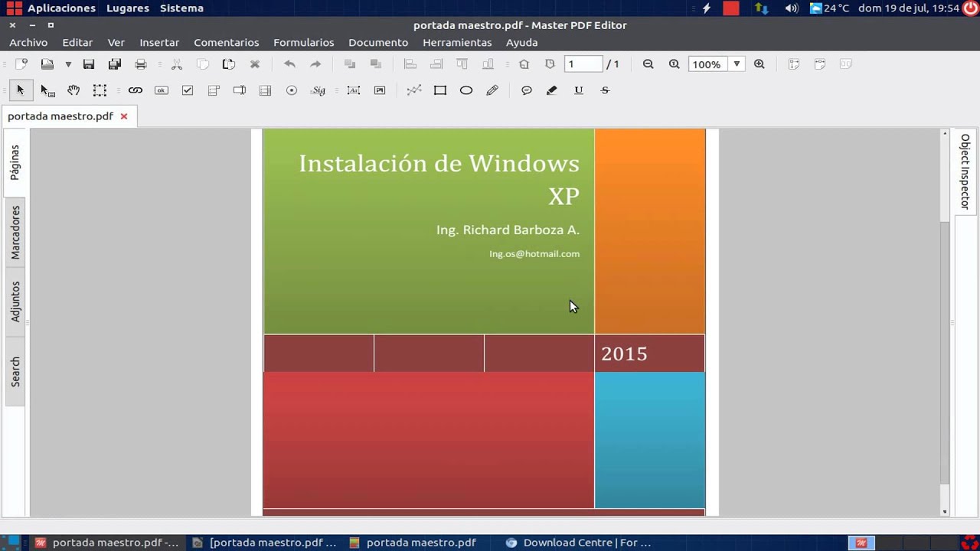Screen dimensions: 980x551
Task: Click the volume speaker icon in top panel
Action: coord(792,8)
